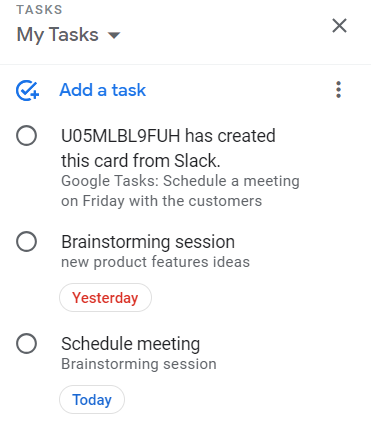The height and width of the screenshot is (430, 371).
Task: Open the U05MLBL9FUH Slack card task title
Action: coord(168,148)
